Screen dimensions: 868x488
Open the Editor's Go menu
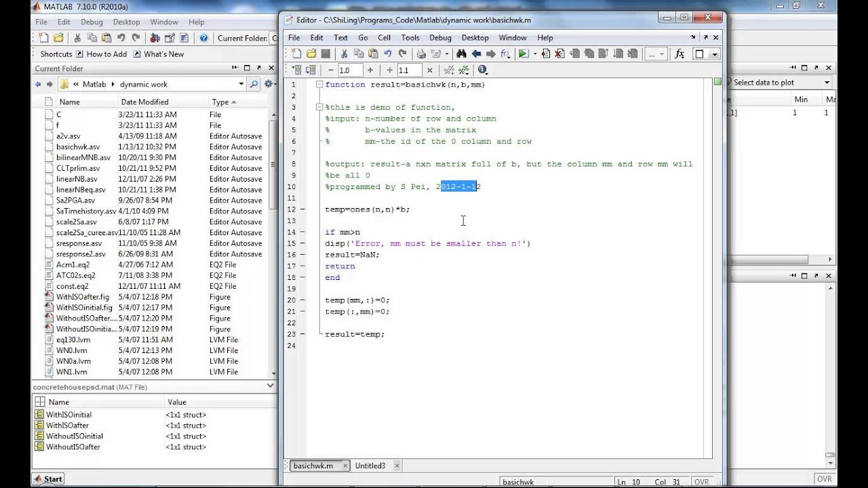point(363,38)
